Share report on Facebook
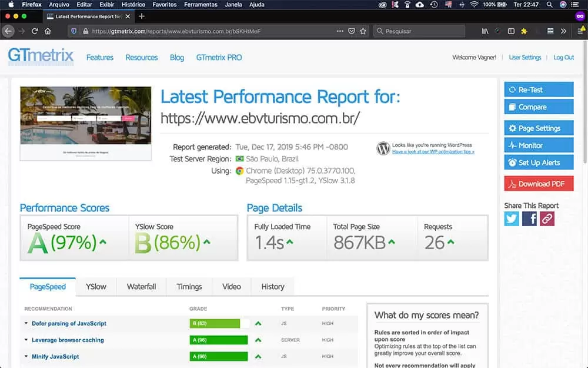Image resolution: width=588 pixels, height=368 pixels. [x=529, y=218]
